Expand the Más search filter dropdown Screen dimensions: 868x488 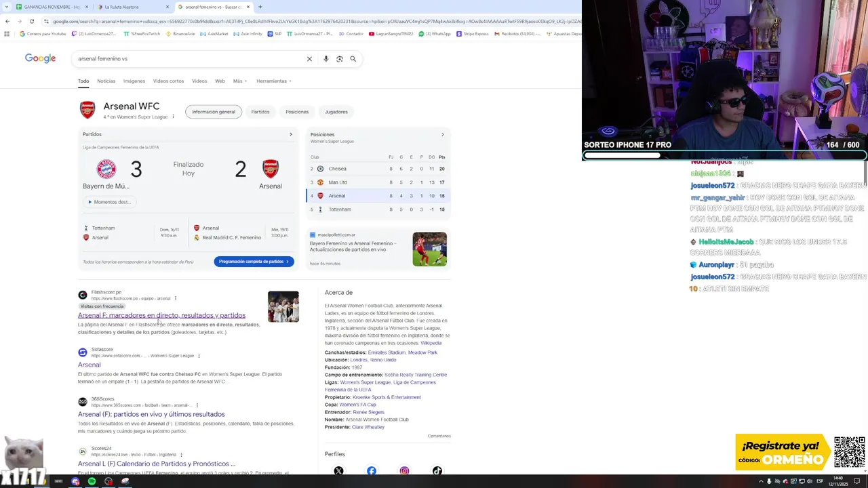click(240, 81)
